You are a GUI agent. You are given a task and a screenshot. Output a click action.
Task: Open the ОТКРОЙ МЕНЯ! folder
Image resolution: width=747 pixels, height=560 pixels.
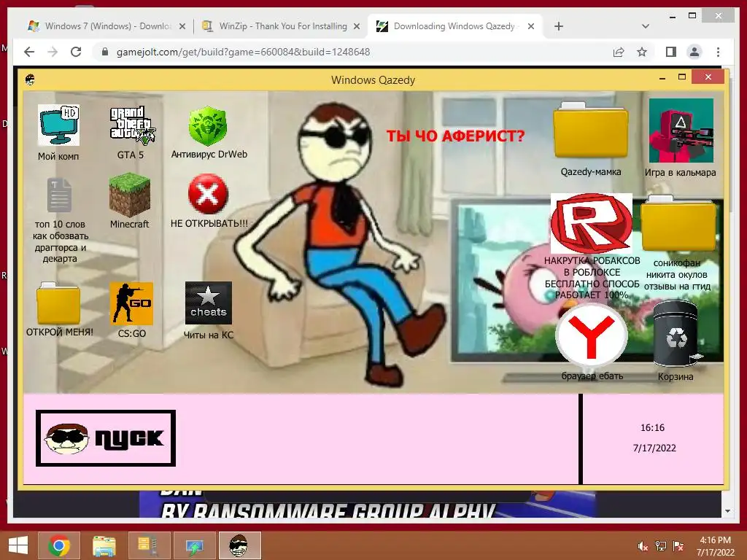58,303
